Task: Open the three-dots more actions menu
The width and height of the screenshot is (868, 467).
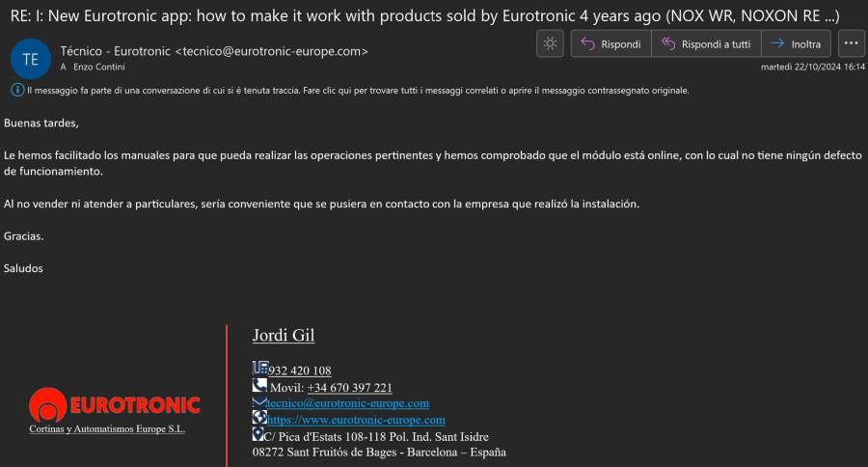Action: (x=851, y=43)
